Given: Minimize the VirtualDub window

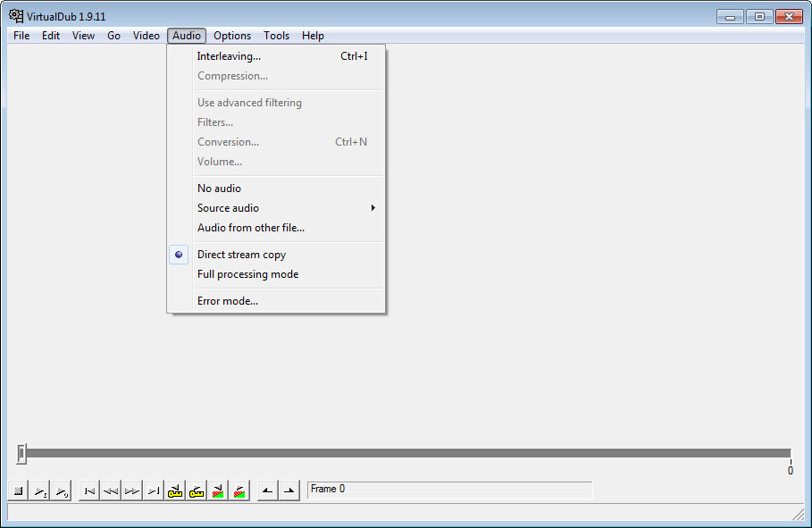Looking at the screenshot, I should point(730,17).
